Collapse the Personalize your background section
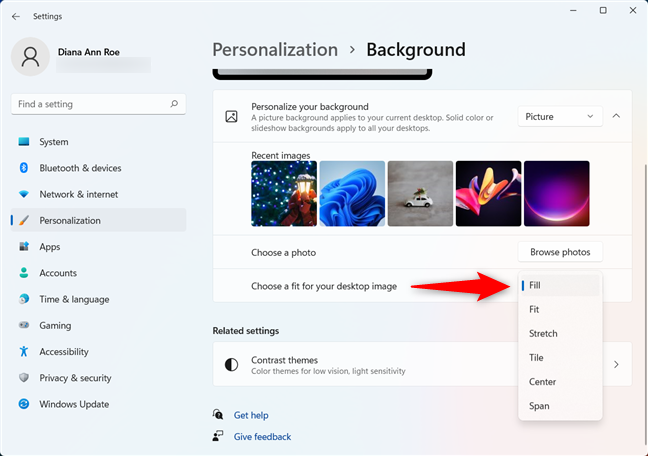Viewport: 648px width, 456px height. click(616, 116)
